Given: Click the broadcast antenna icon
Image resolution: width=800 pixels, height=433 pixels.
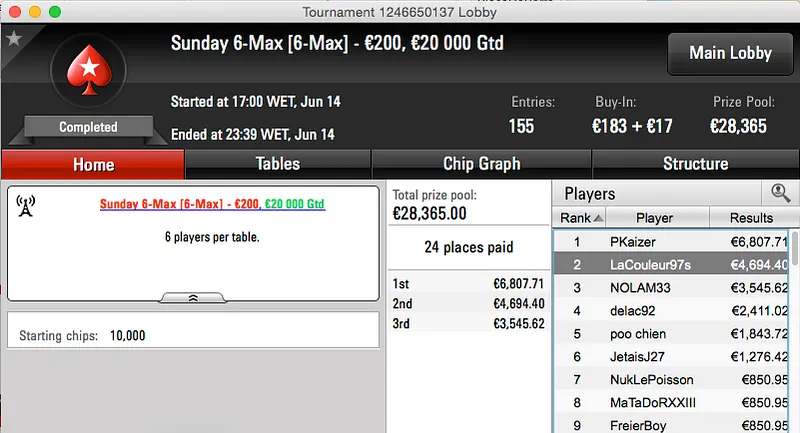Looking at the screenshot, I should point(27,205).
